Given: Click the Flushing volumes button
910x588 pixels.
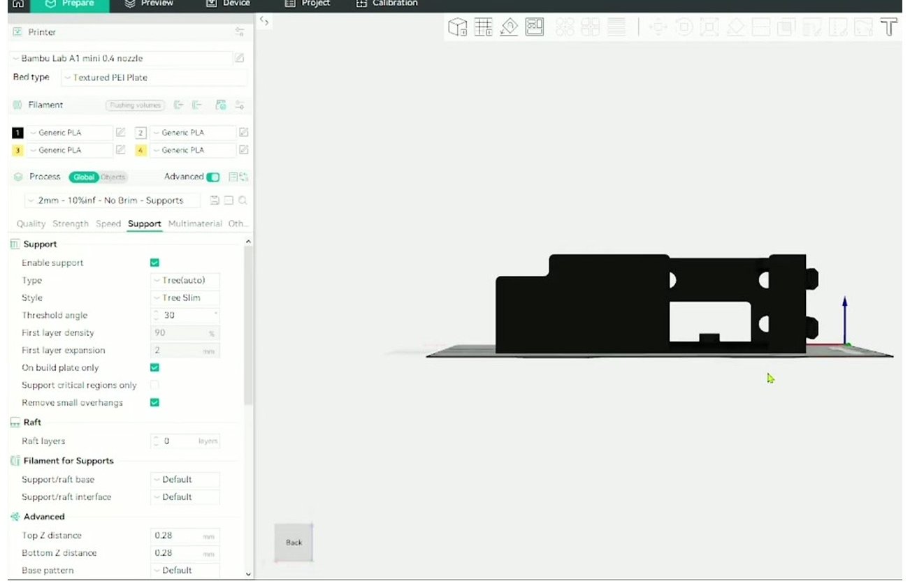Looking at the screenshot, I should (135, 105).
